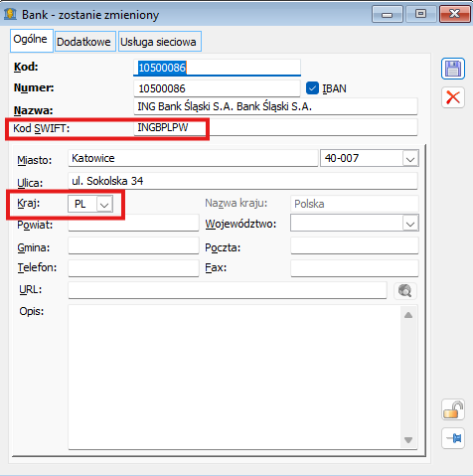This screenshot has height=476, width=473.
Task: Click the Telefon input field
Action: 133,268
